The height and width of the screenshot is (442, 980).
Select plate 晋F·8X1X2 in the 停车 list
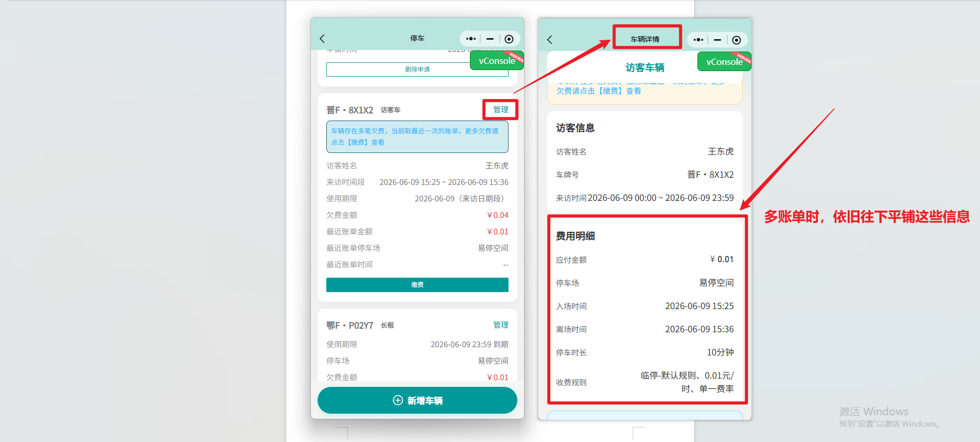pos(350,110)
